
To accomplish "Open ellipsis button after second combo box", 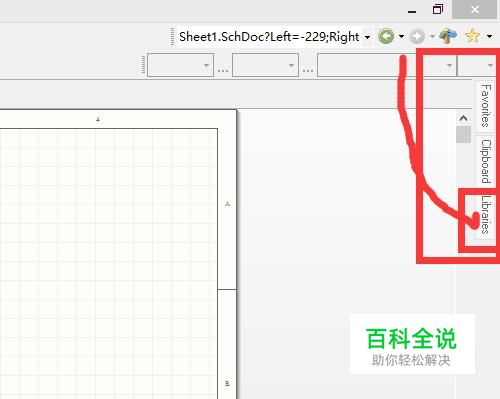I will pos(308,70).
